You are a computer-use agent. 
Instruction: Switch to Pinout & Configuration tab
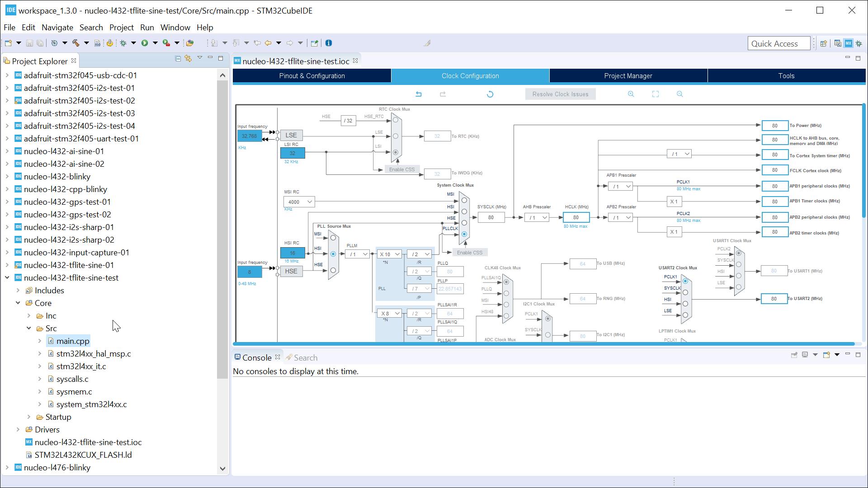tap(312, 76)
